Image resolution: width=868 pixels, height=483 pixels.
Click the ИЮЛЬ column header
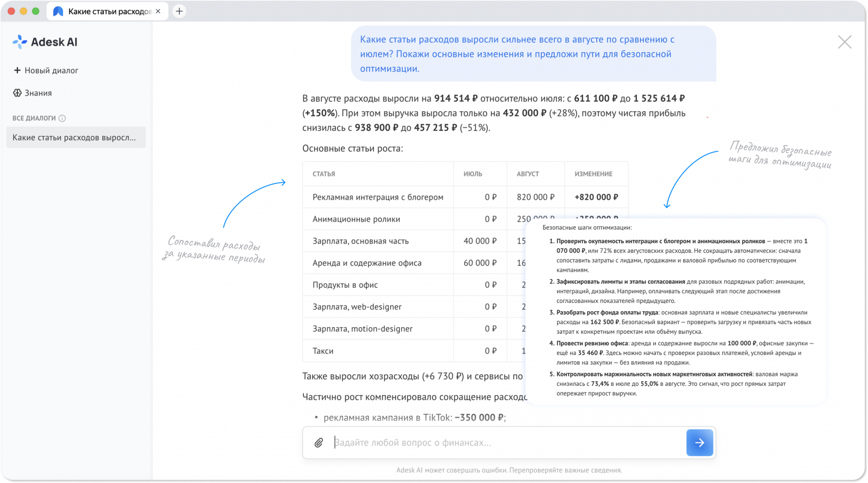point(473,174)
